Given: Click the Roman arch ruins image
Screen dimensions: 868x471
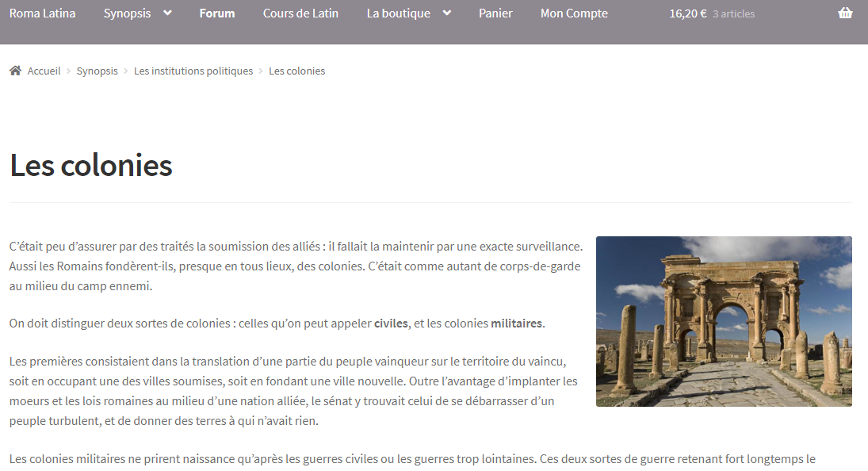Looking at the screenshot, I should point(724,321).
